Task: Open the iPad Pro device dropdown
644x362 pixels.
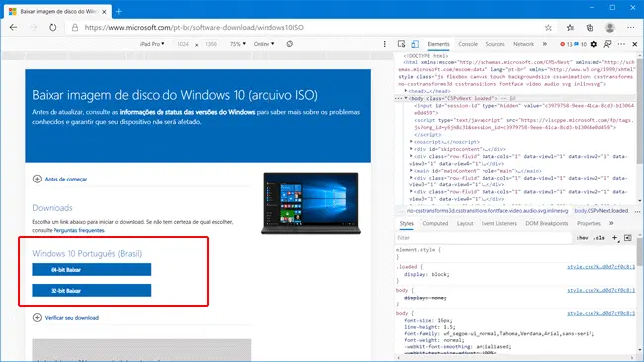Action: pyautogui.click(x=152, y=44)
